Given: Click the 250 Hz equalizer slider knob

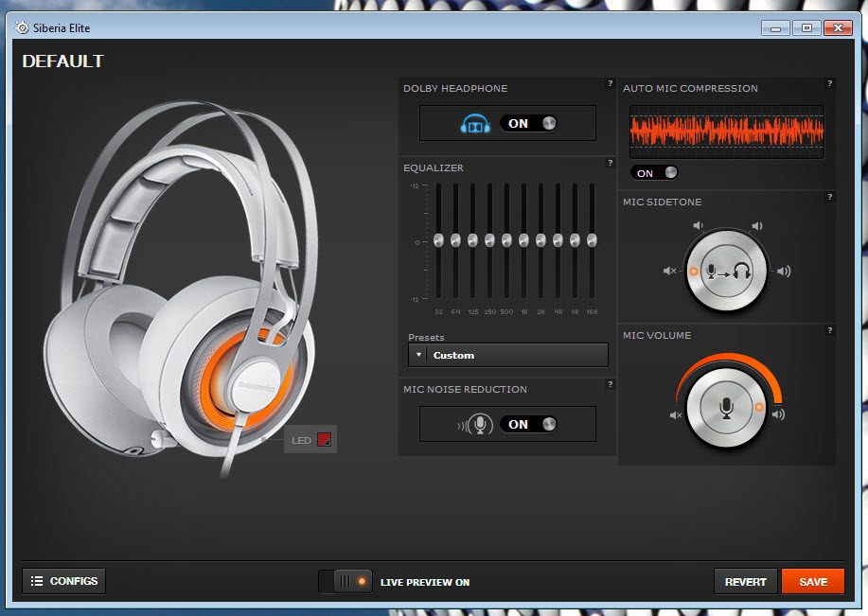Looking at the screenshot, I should (x=489, y=240).
